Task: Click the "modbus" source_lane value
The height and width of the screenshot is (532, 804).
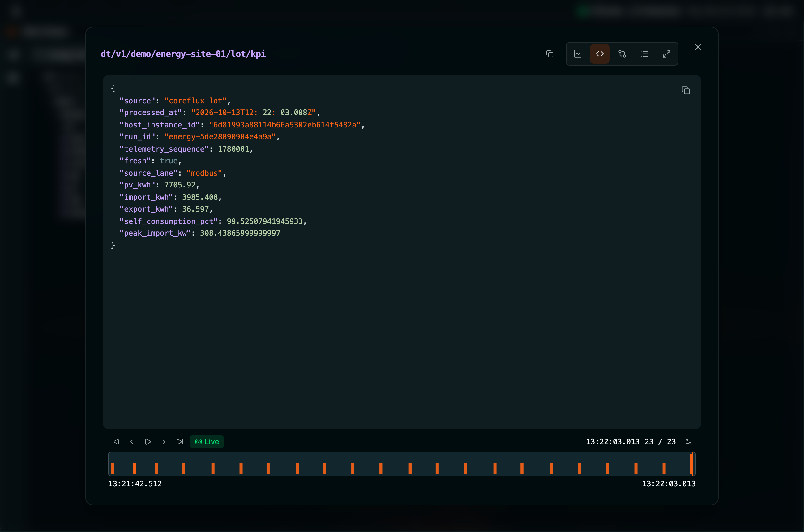Action: click(204, 173)
